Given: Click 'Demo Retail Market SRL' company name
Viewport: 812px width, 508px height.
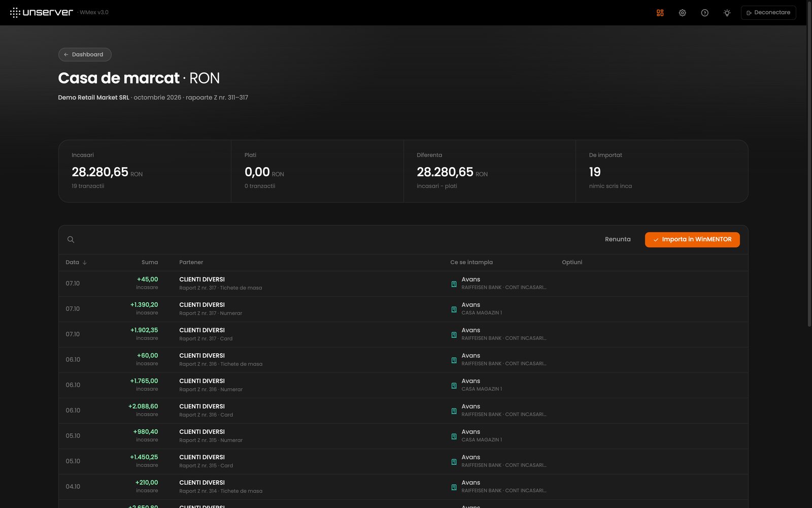Looking at the screenshot, I should pos(93,98).
